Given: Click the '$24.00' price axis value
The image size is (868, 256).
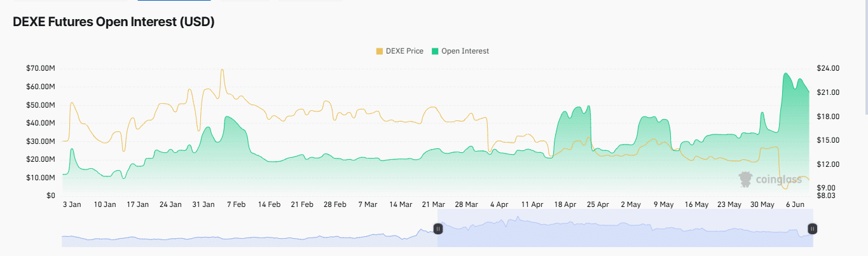Looking at the screenshot, I should pyautogui.click(x=829, y=68).
